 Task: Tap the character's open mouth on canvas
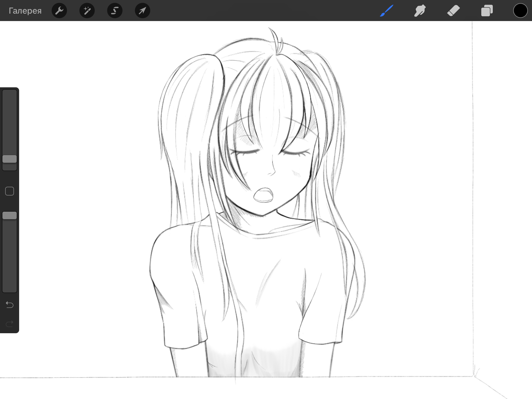[x=263, y=195]
